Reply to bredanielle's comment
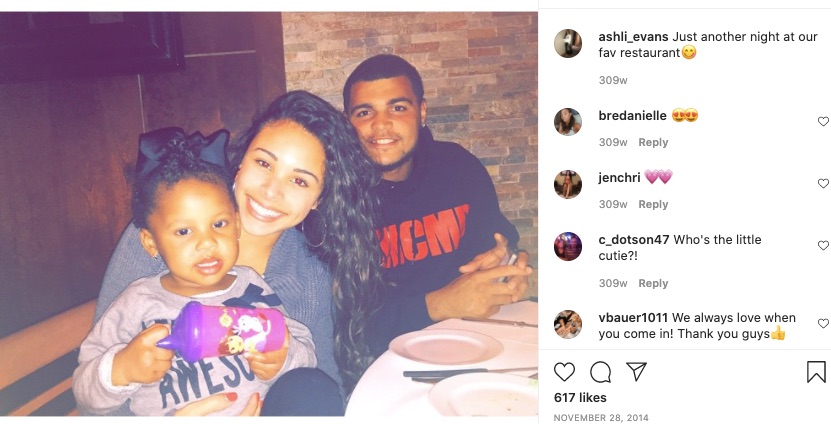The width and height of the screenshot is (831, 424). [653, 142]
